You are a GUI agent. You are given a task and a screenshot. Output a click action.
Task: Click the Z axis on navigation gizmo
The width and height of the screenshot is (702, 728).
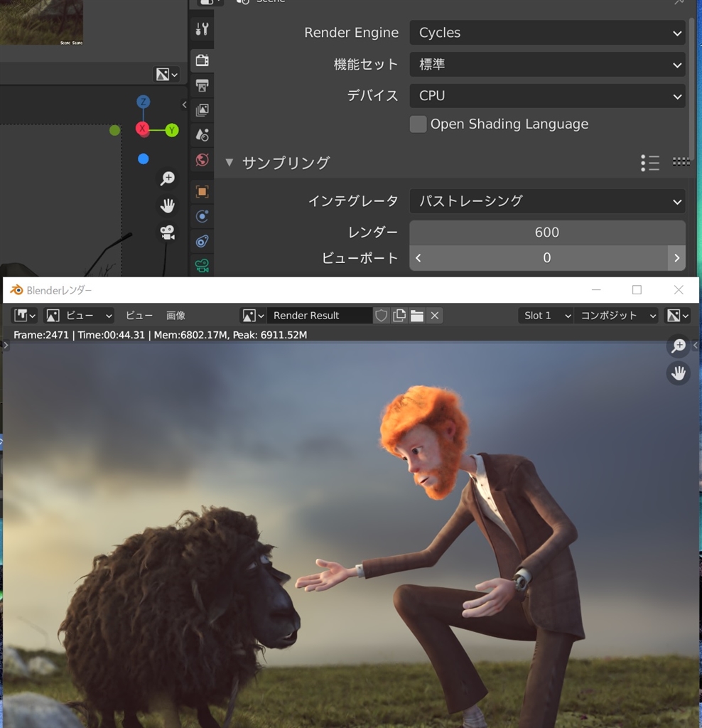[x=143, y=102]
